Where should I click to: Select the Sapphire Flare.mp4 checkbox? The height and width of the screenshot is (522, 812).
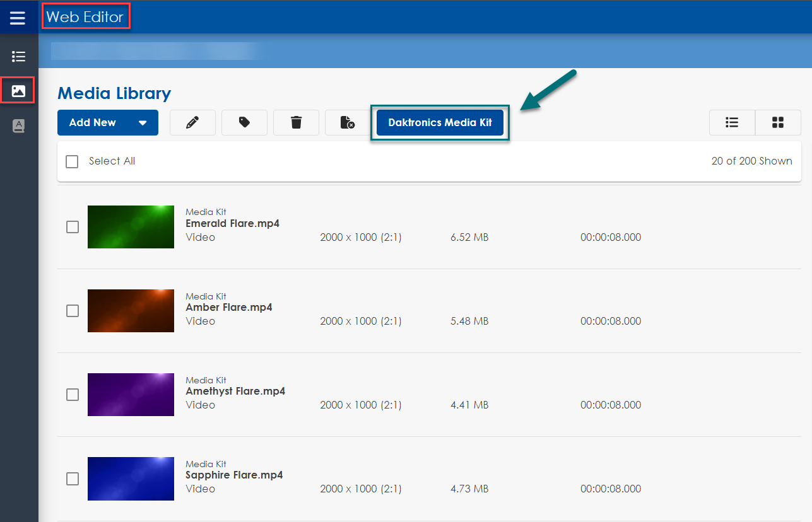coord(73,479)
